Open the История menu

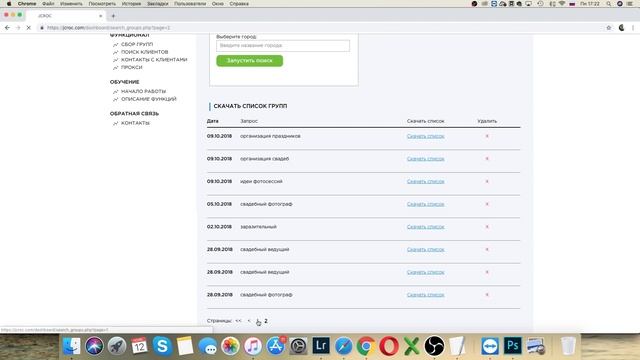(131, 4)
